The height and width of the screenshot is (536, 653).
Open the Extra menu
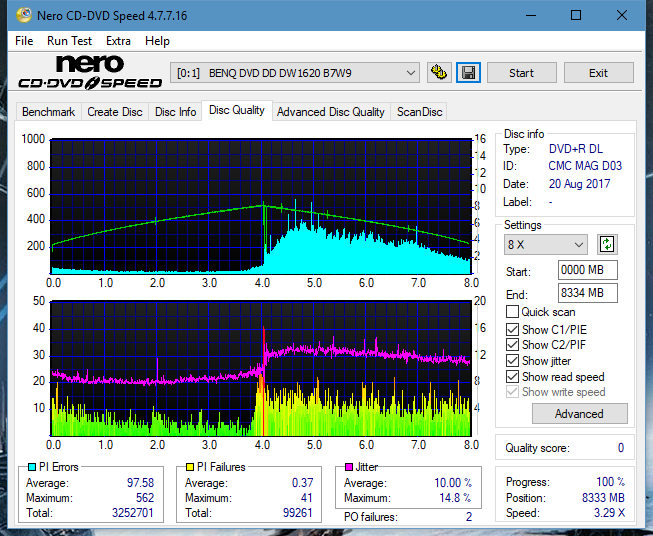click(118, 41)
